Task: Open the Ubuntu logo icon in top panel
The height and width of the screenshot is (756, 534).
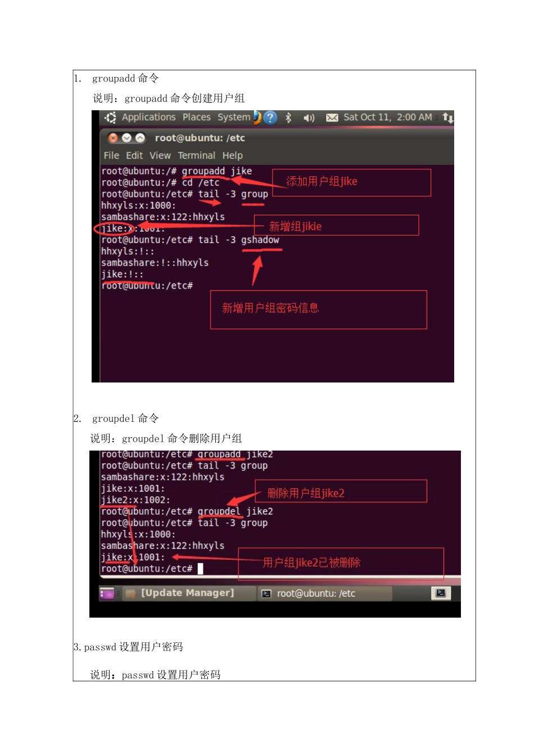Action: 110,118
